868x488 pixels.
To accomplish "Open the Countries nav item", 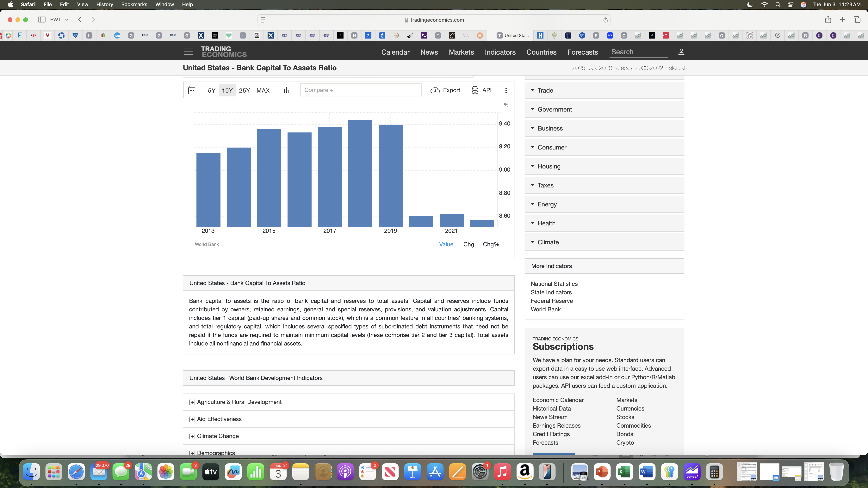I will (x=542, y=52).
